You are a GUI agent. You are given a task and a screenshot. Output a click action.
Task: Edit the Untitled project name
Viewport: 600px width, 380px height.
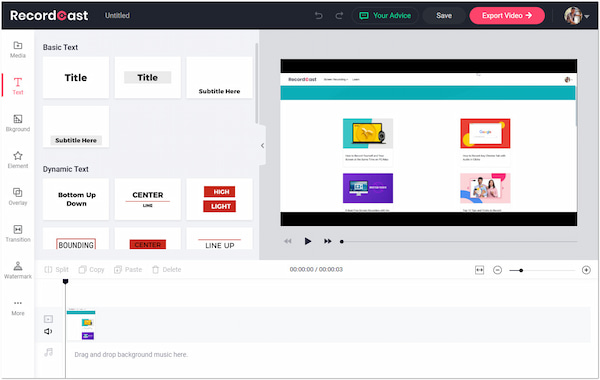click(x=117, y=16)
